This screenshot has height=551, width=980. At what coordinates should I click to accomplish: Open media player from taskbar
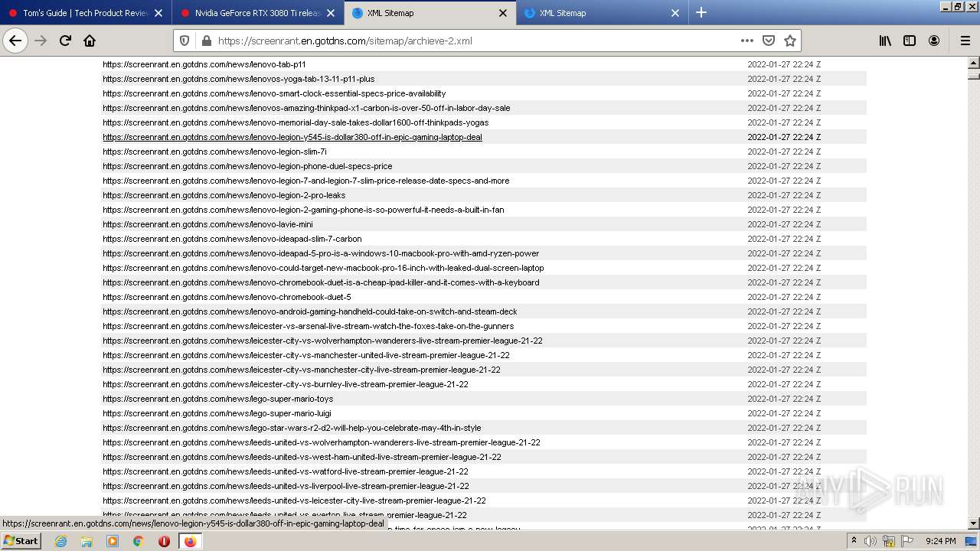click(x=113, y=541)
